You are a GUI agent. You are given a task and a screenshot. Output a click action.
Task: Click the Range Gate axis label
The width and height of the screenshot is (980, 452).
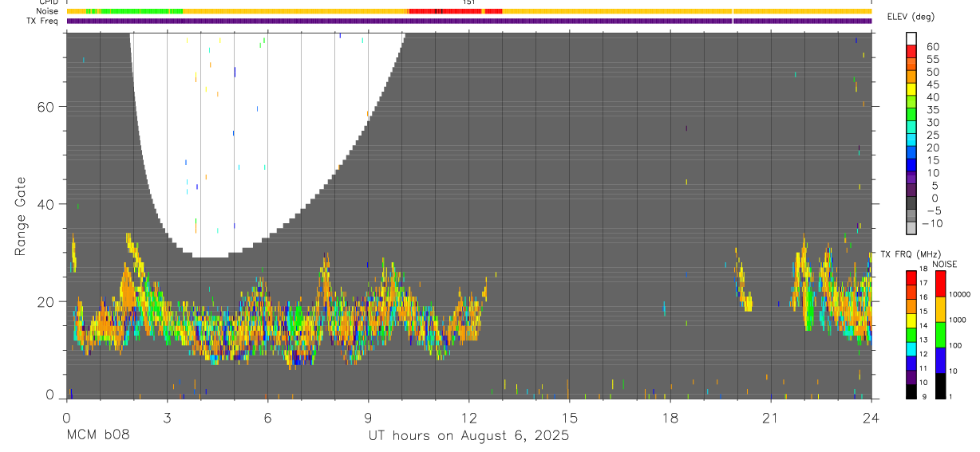[21, 216]
